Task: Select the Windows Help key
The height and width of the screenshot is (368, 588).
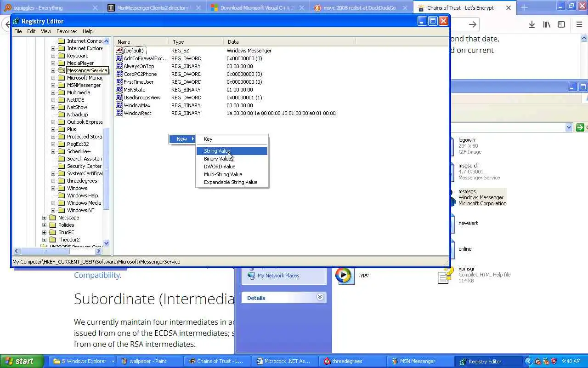Action: coord(82,195)
